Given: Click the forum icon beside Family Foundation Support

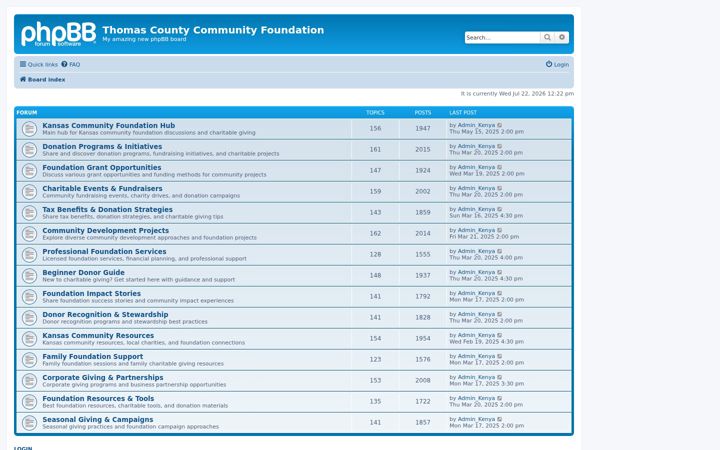Looking at the screenshot, I should (x=29, y=360).
